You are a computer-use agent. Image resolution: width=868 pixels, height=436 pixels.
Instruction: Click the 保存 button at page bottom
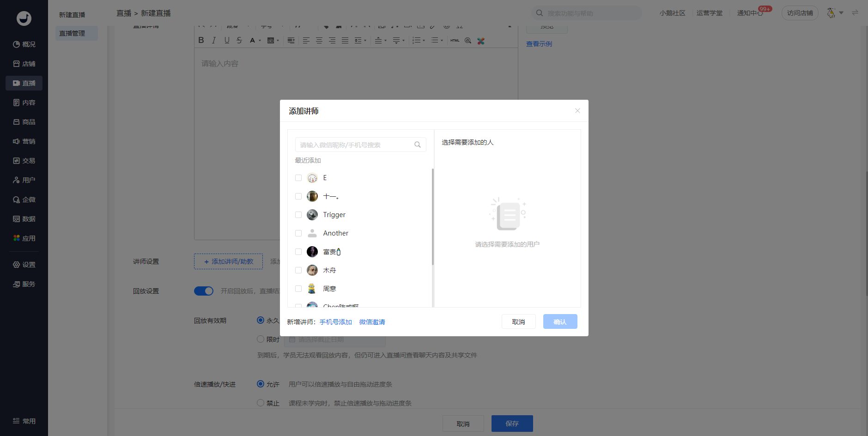click(512, 424)
